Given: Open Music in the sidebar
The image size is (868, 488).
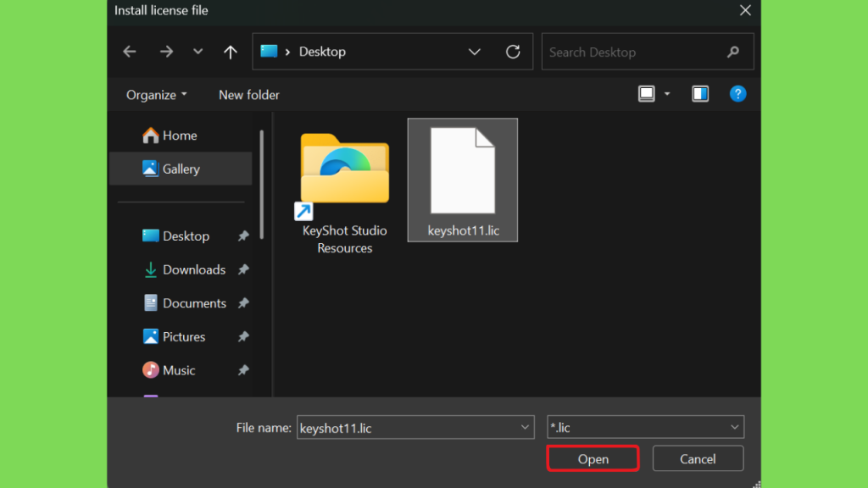Looking at the screenshot, I should point(181,370).
